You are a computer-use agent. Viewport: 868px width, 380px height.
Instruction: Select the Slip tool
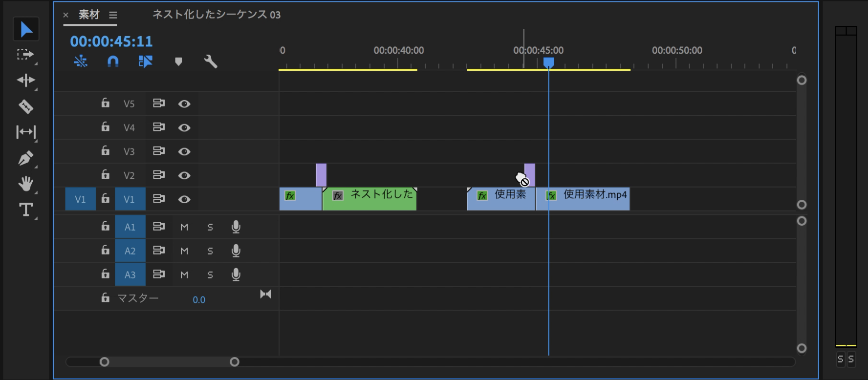click(x=25, y=132)
